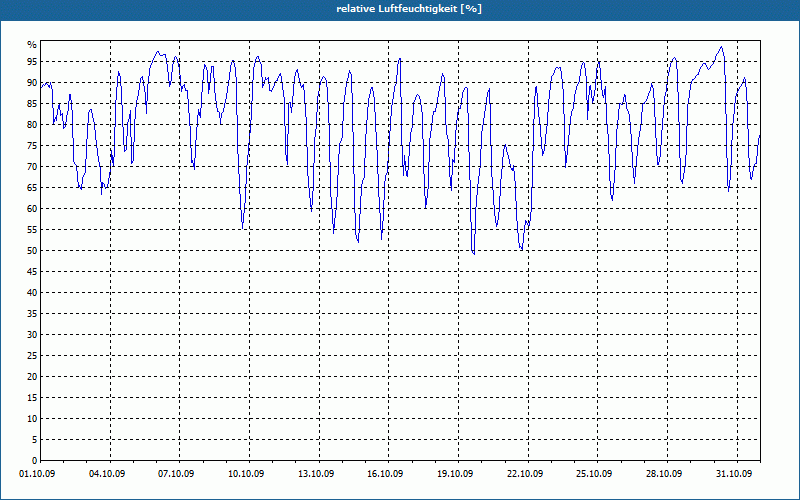
Task: Select the y-axis value 75
Action: pyautogui.click(x=32, y=146)
